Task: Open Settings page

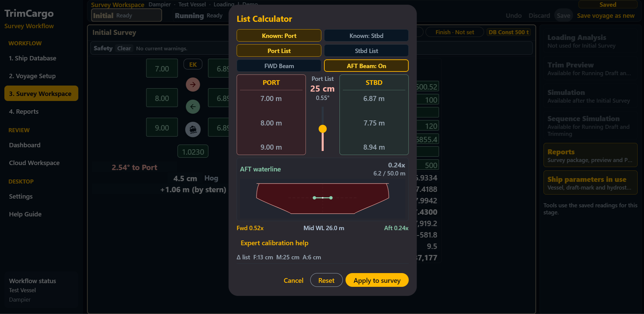Action: pyautogui.click(x=41, y=196)
